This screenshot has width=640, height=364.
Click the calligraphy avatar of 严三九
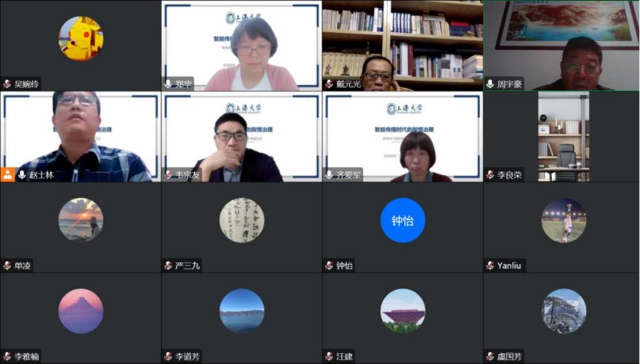click(x=242, y=220)
